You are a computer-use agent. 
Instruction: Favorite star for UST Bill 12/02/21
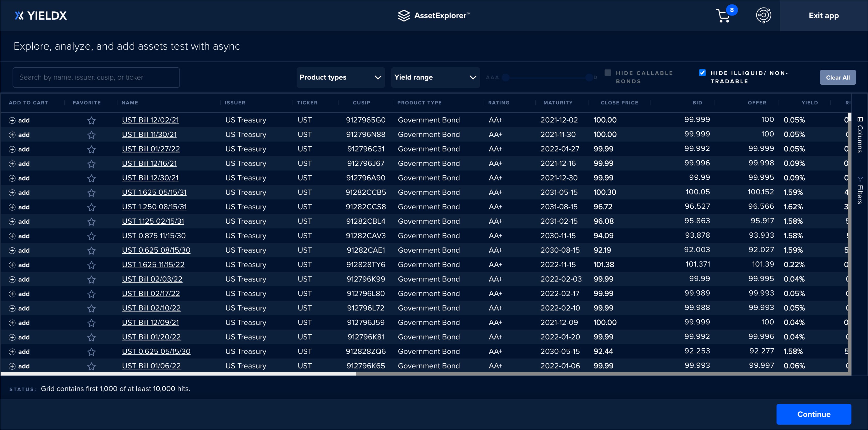pos(91,120)
